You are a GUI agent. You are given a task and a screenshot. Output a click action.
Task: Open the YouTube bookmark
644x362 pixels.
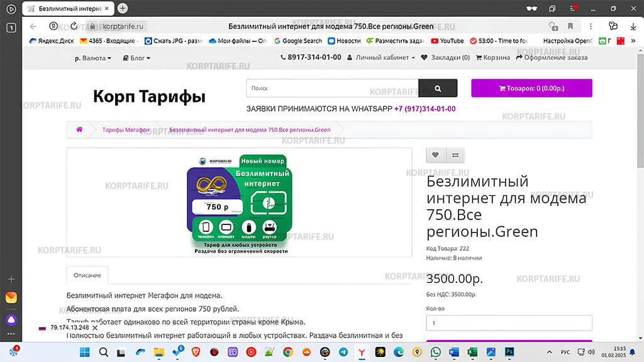pos(447,41)
